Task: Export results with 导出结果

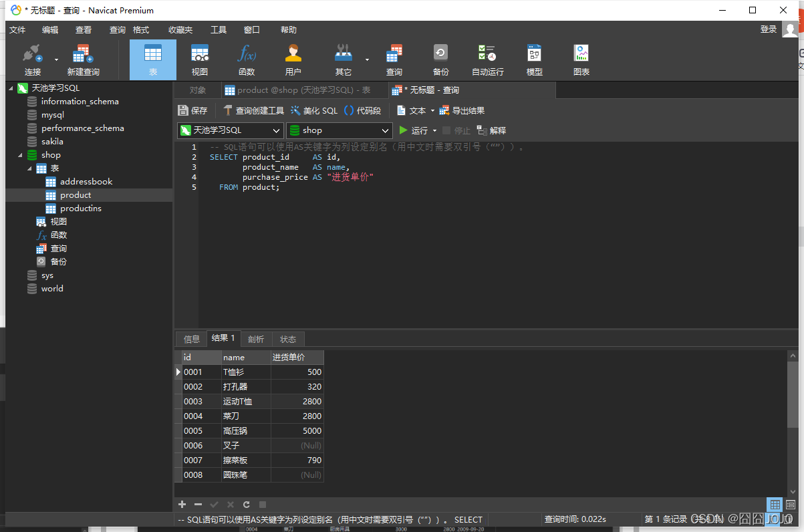Action: pos(462,110)
